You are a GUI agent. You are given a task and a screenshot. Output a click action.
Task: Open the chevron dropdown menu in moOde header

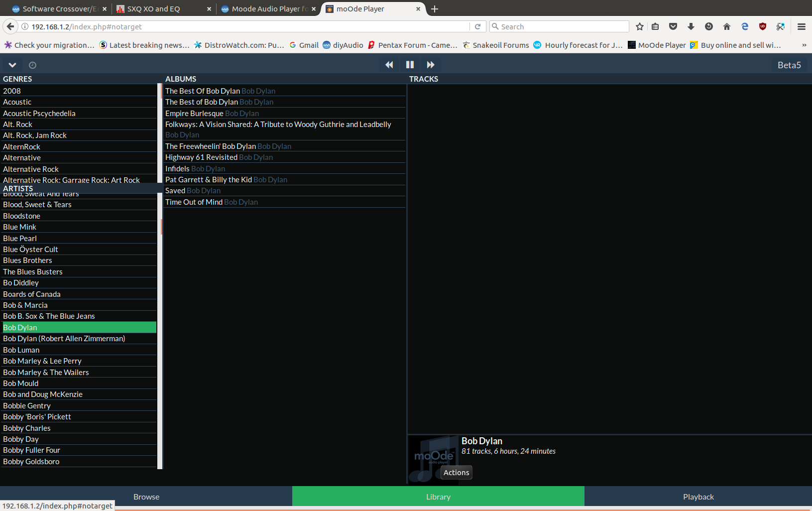point(12,65)
